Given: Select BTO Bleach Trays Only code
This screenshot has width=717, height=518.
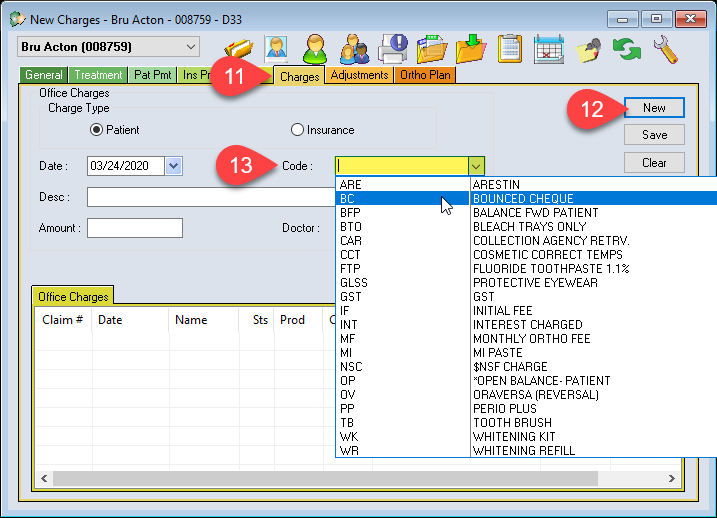Looking at the screenshot, I should click(x=526, y=227).
